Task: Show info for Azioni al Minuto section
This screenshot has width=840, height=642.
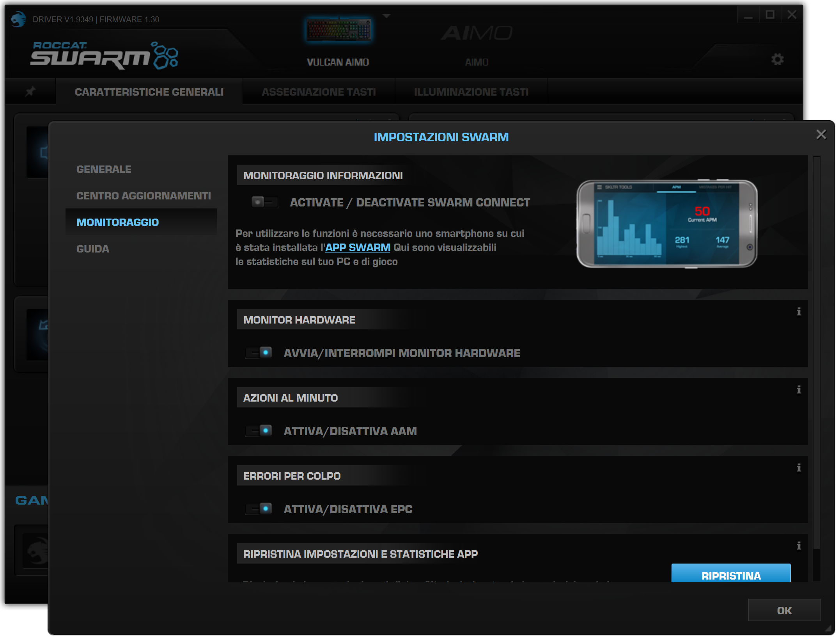Action: (799, 389)
